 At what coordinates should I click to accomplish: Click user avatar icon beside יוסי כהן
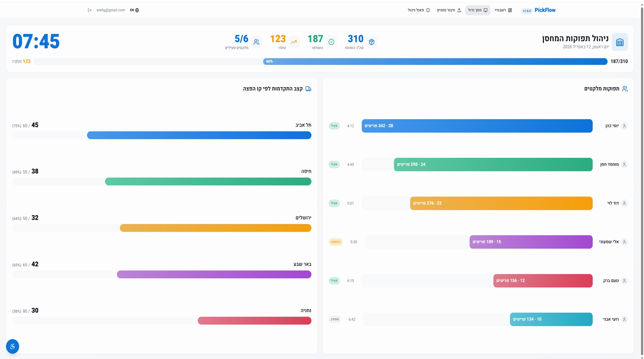(x=624, y=126)
